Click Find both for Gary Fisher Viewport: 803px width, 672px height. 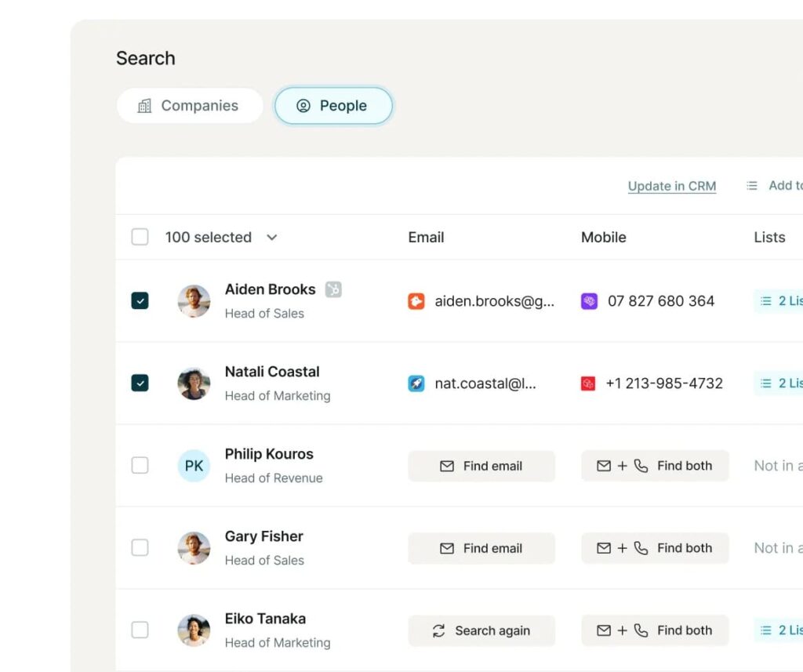point(655,548)
